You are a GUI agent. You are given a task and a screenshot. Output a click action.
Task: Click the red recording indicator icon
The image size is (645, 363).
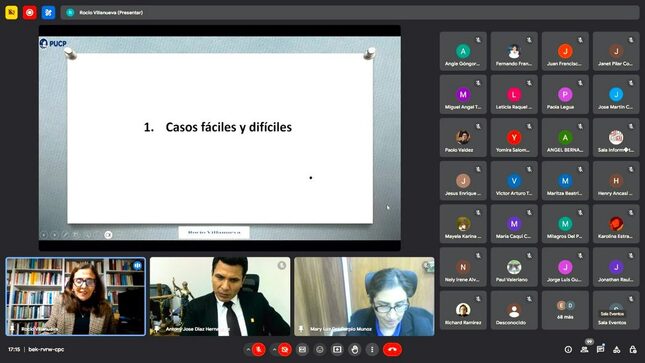[30, 12]
